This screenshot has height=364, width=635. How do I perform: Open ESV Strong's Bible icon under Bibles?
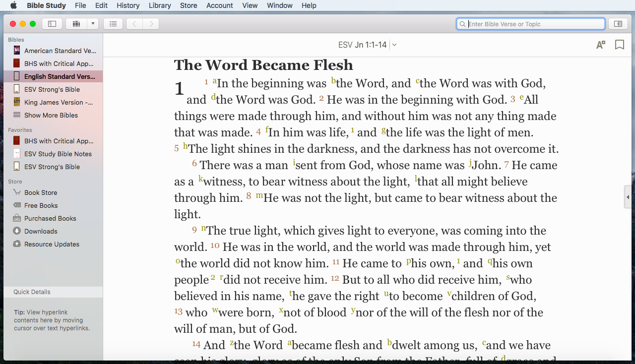point(17,89)
